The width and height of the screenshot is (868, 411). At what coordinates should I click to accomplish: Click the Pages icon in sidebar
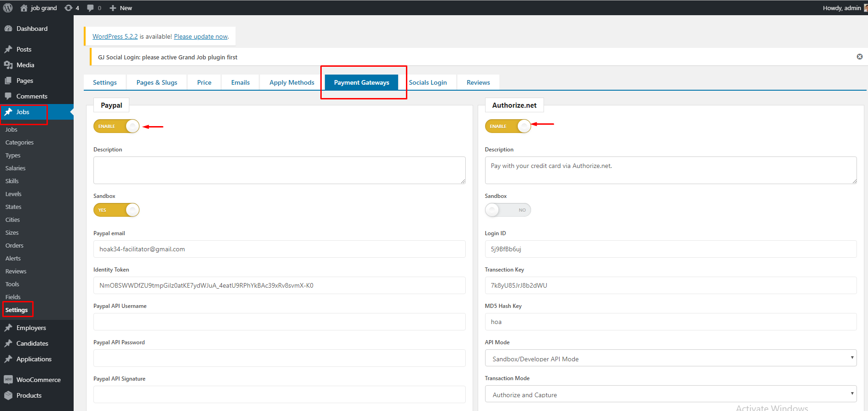pyautogui.click(x=8, y=81)
